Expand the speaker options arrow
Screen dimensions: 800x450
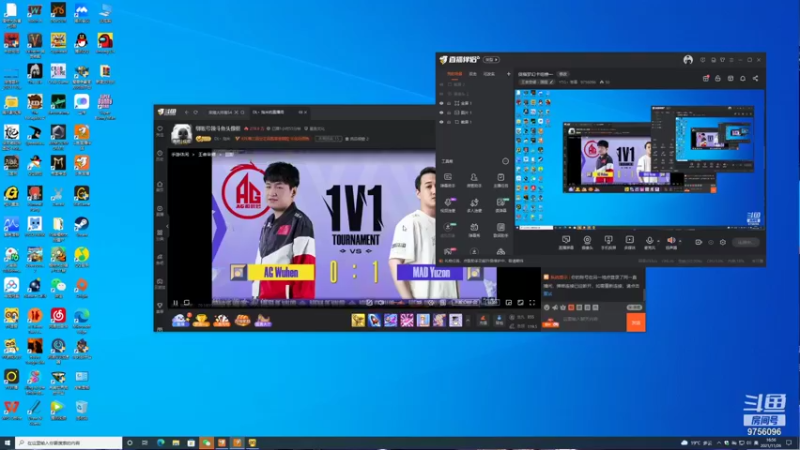pos(680,241)
